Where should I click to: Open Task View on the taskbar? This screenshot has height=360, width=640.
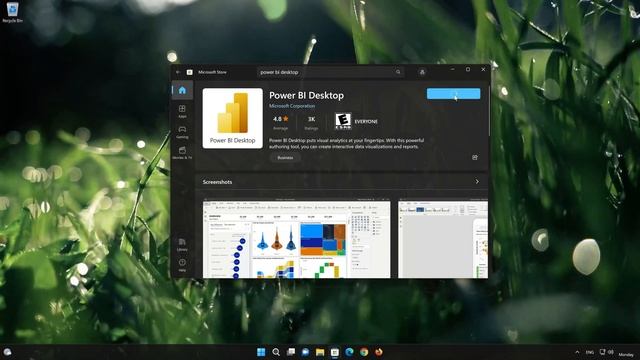(x=291, y=352)
